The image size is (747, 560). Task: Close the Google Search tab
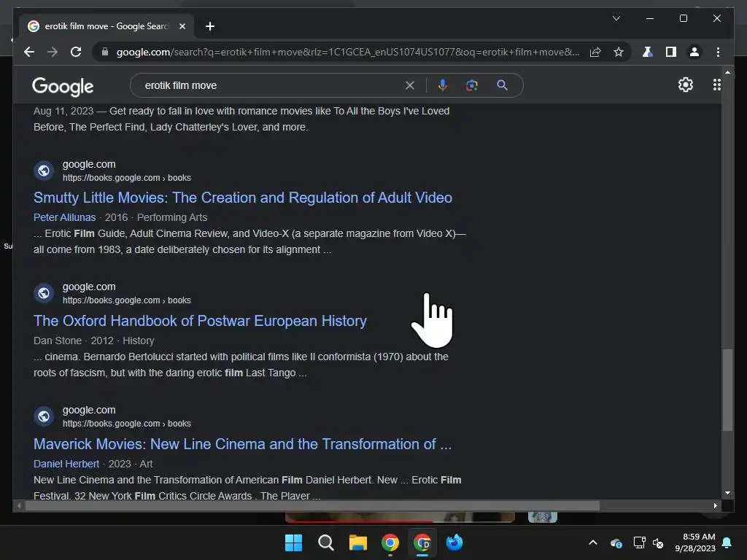182,26
